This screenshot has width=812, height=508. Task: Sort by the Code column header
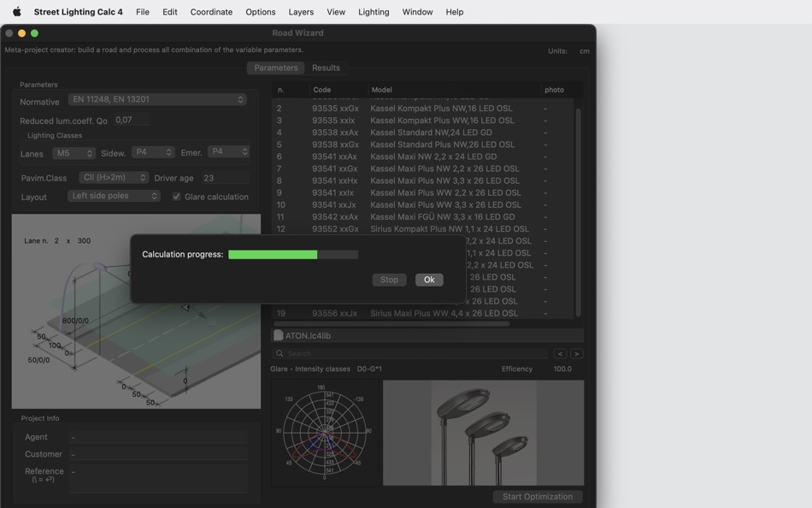click(x=338, y=90)
